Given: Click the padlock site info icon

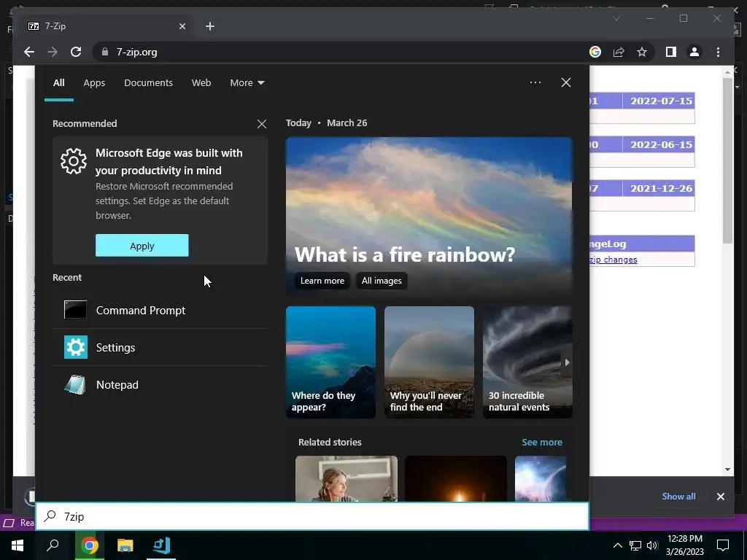Looking at the screenshot, I should [x=105, y=52].
